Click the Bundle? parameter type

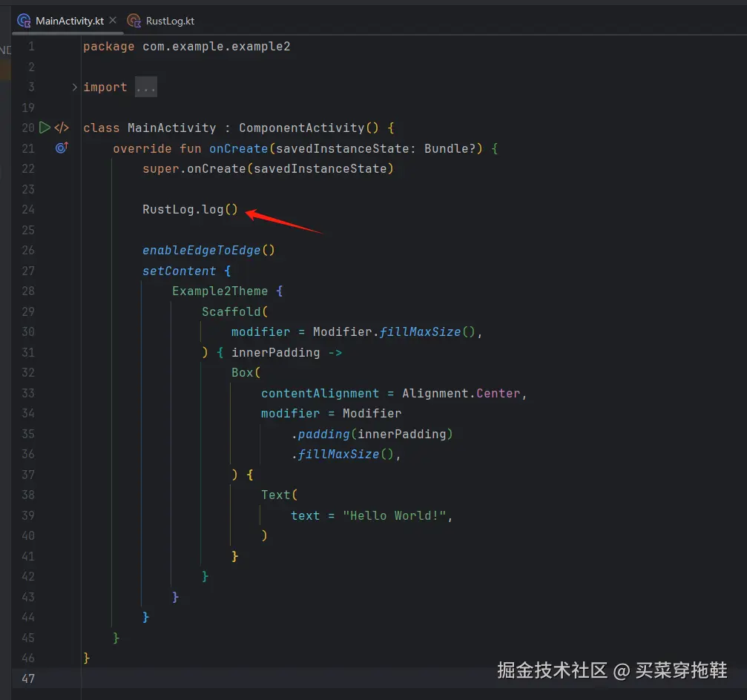[450, 148]
